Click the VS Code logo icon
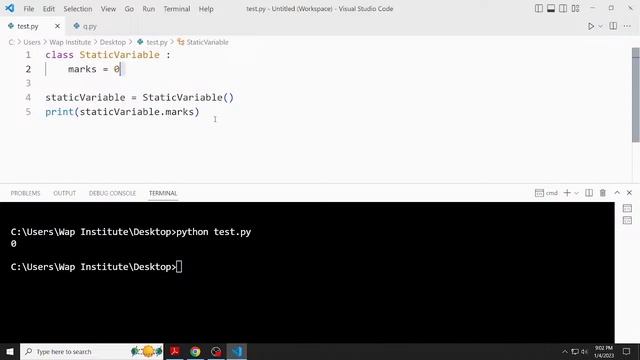 pyautogui.click(x=9, y=8)
